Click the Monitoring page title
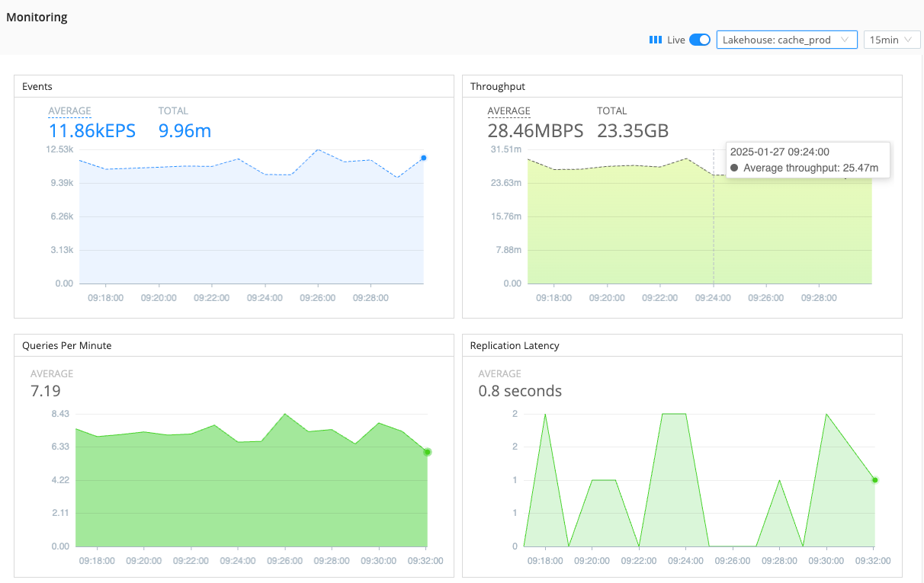Image resolution: width=924 pixels, height=583 pixels. tap(37, 17)
